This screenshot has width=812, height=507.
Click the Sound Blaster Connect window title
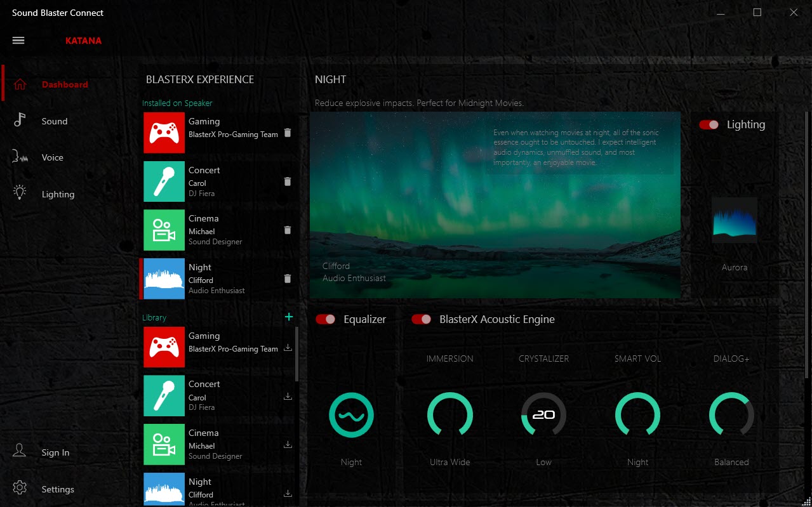point(58,13)
